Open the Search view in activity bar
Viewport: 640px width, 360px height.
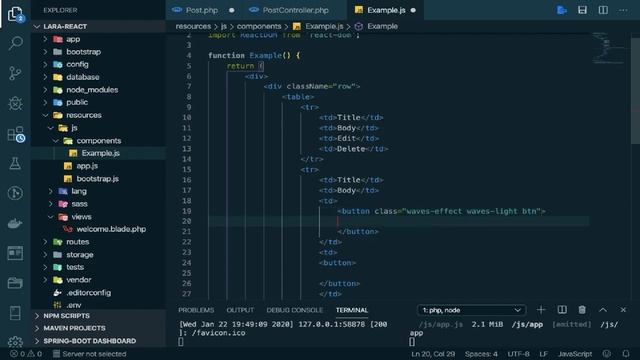click(16, 43)
